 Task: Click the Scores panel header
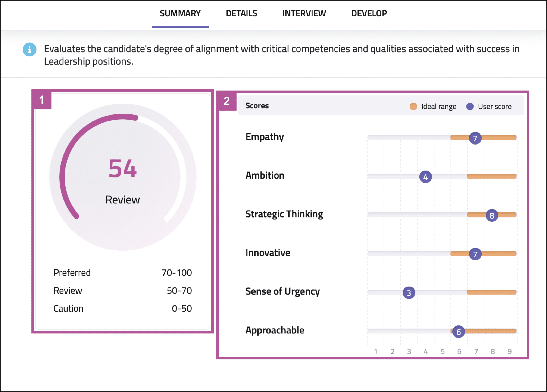pyautogui.click(x=257, y=106)
